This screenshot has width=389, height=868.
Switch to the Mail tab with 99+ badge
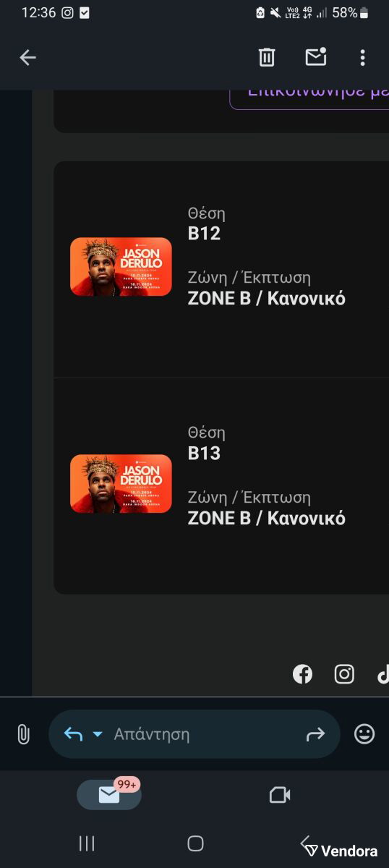click(109, 794)
